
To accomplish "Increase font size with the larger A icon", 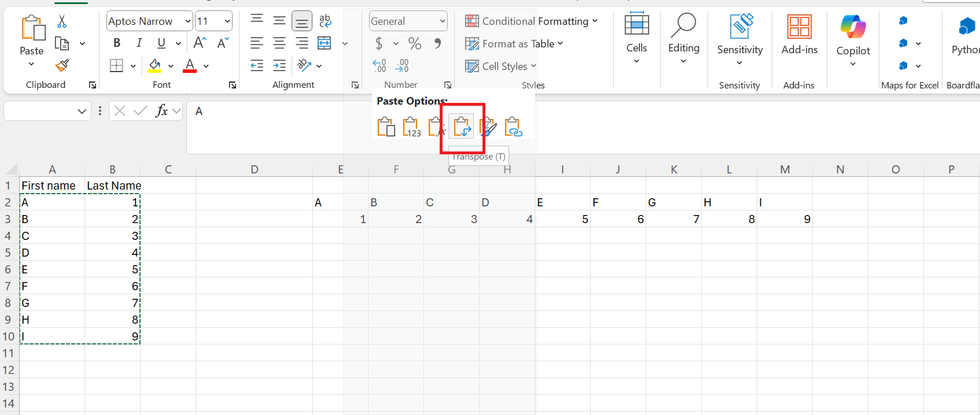I will tap(200, 43).
